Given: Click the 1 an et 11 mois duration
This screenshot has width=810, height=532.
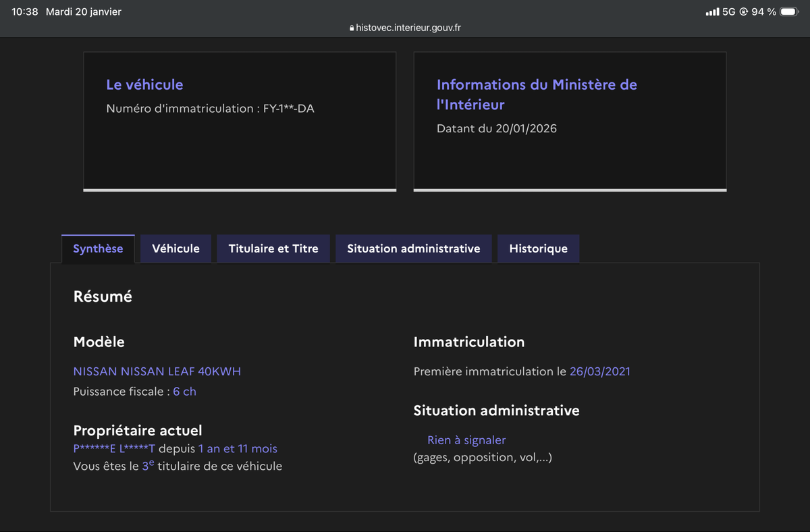Looking at the screenshot, I should pos(238,449).
